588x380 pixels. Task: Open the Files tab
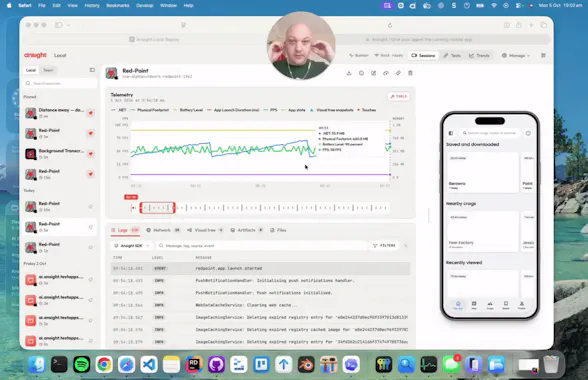coord(278,230)
